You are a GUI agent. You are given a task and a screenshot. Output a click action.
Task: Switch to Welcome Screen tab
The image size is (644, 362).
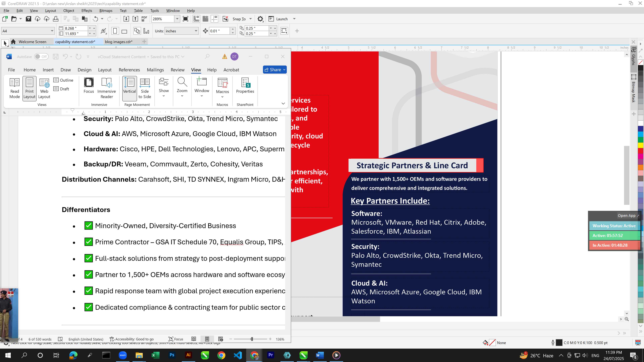pos(32,42)
